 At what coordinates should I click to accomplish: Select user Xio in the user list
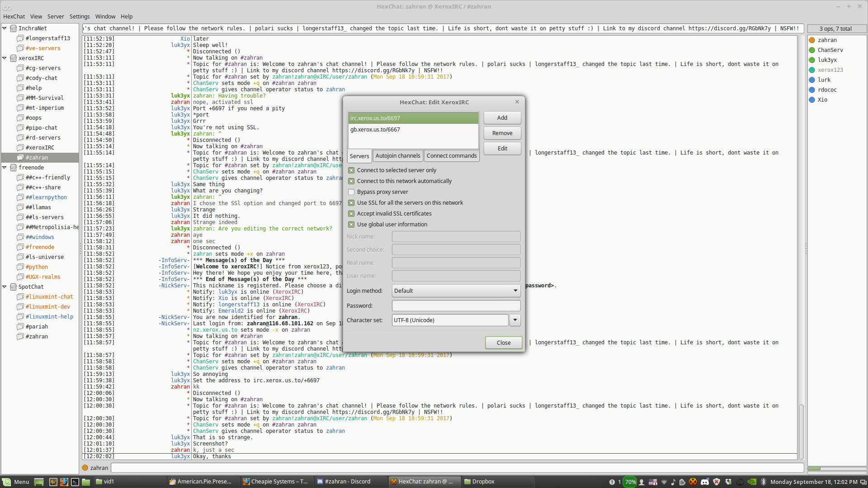(x=822, y=100)
